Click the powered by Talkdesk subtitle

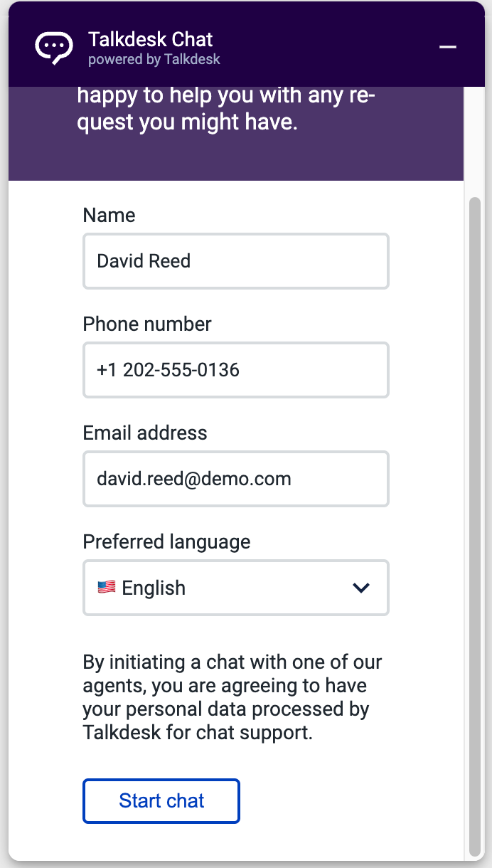coord(154,60)
